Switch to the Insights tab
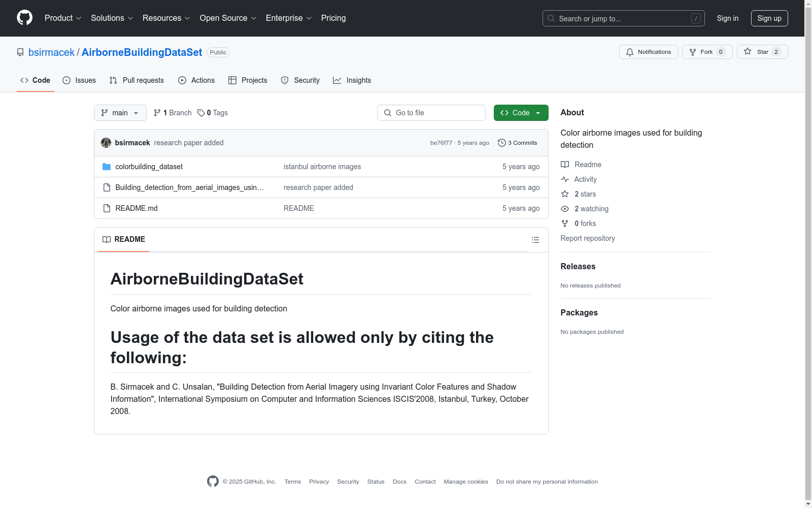This screenshot has width=812, height=508. [352, 80]
